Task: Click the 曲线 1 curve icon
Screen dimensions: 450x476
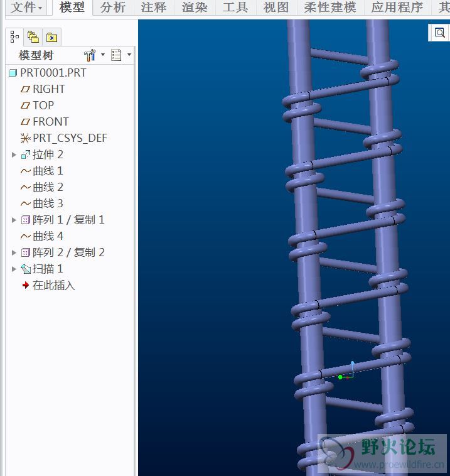Action: 26,171
